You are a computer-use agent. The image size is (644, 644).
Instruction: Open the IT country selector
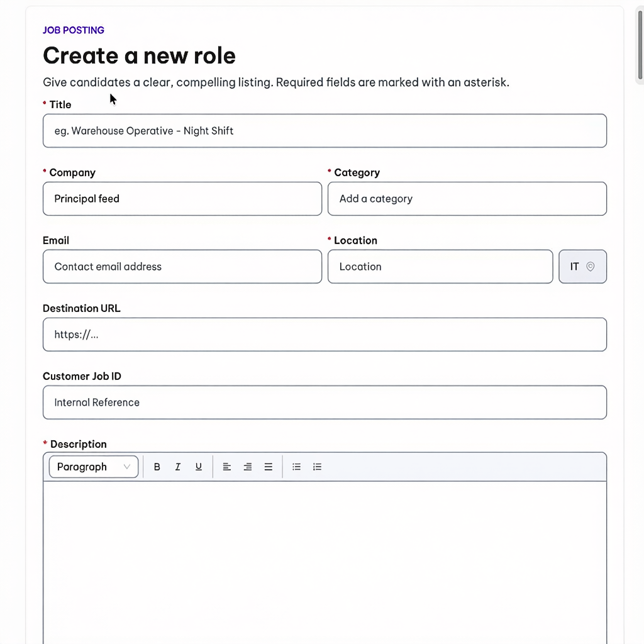(x=582, y=267)
